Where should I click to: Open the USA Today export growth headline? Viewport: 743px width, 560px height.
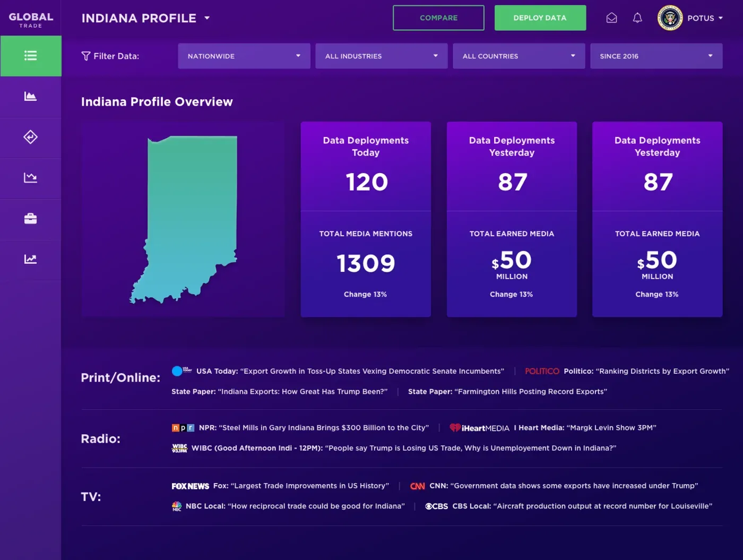(x=350, y=371)
